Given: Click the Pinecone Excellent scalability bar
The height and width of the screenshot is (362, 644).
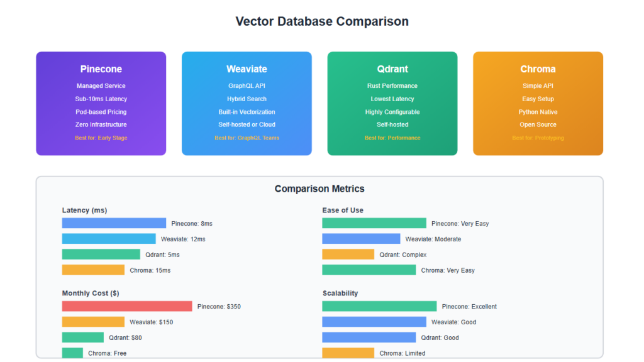Looking at the screenshot, I should [379, 306].
